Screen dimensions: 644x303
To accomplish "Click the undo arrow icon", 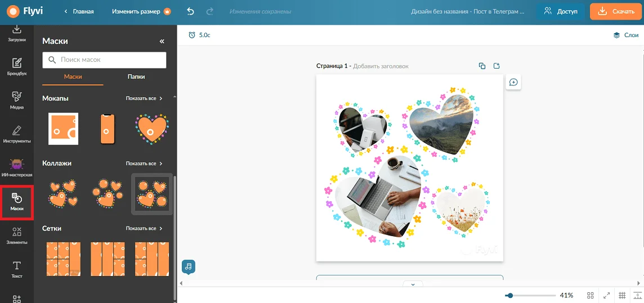I will (190, 11).
